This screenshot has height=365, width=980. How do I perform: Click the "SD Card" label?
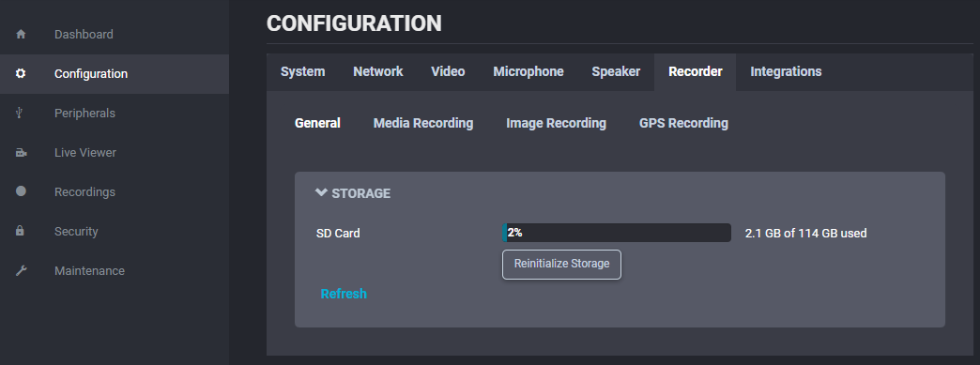click(x=338, y=234)
